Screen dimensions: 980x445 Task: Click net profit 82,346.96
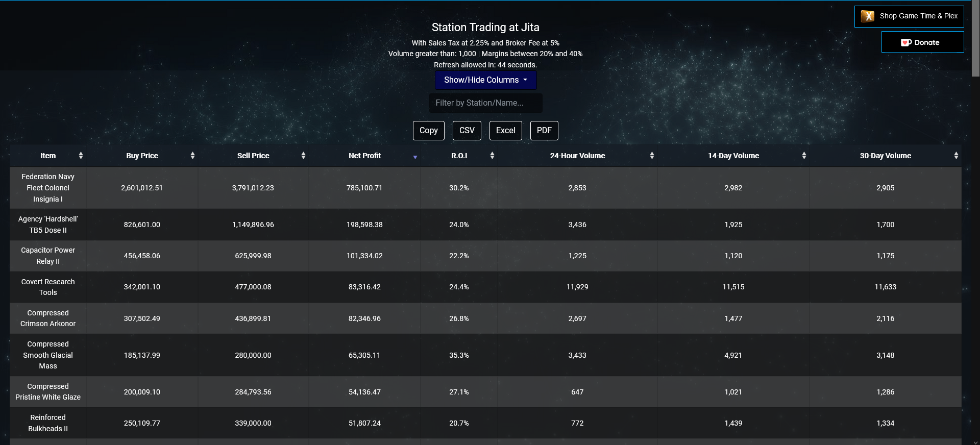tap(364, 318)
